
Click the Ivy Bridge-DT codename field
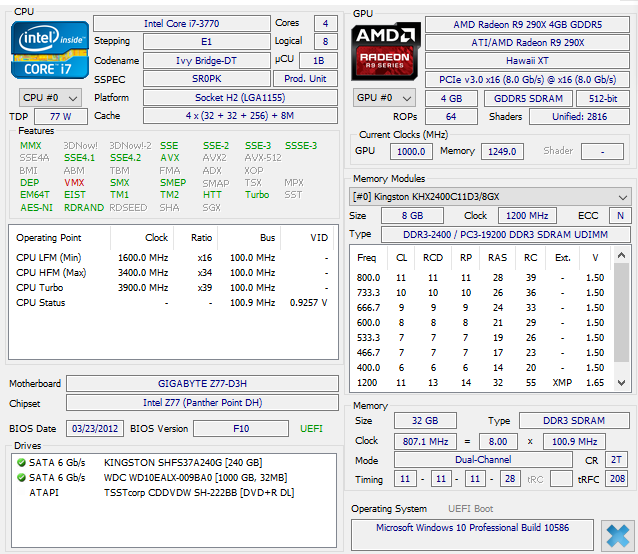tap(206, 61)
